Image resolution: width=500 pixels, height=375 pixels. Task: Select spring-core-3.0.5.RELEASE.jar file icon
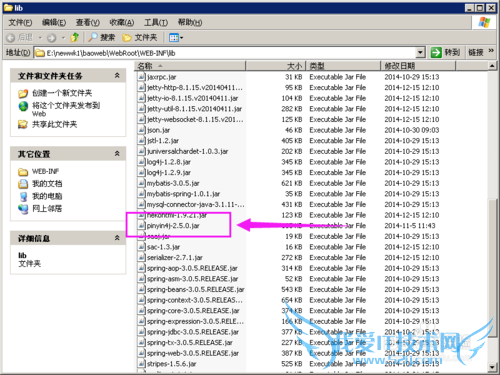tap(142, 311)
